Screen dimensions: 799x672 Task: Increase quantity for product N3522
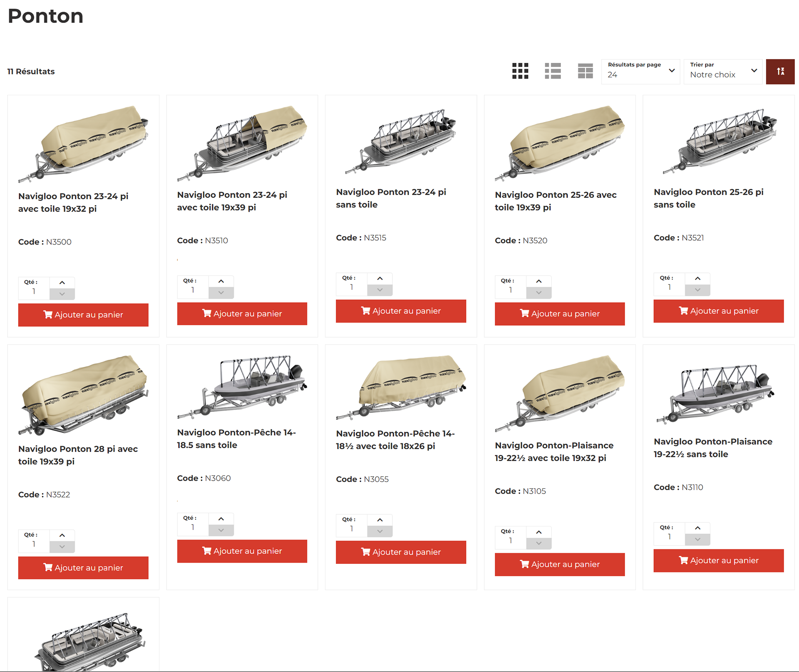tap(62, 536)
